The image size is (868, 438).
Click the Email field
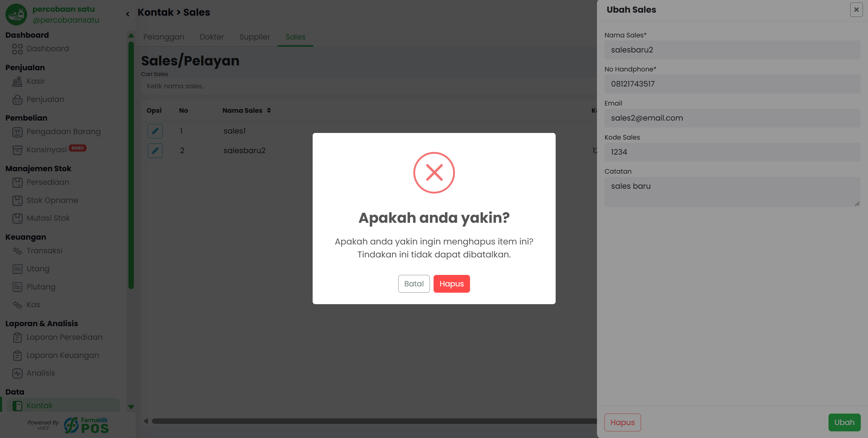click(732, 118)
